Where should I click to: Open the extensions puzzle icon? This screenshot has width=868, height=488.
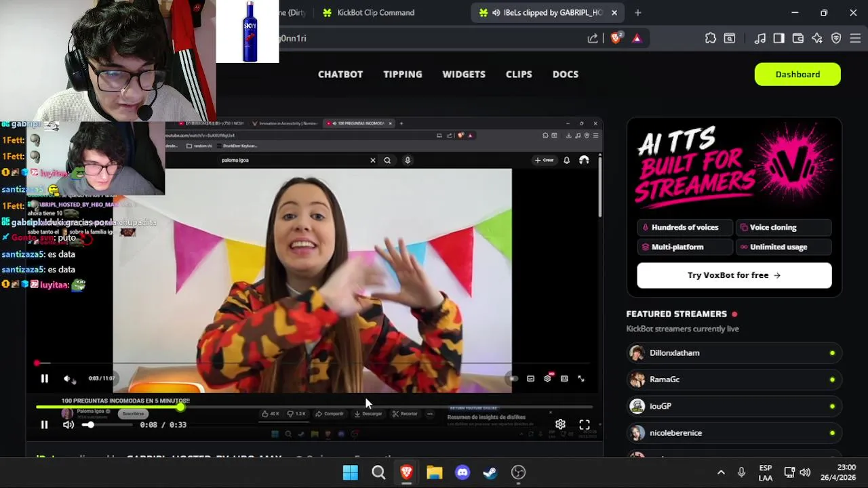coord(711,39)
